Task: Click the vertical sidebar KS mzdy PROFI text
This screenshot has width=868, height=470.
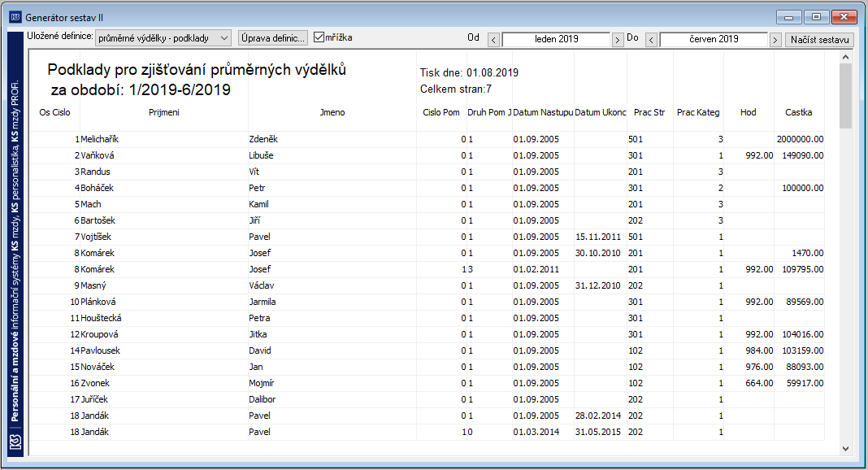Action: (15, 250)
